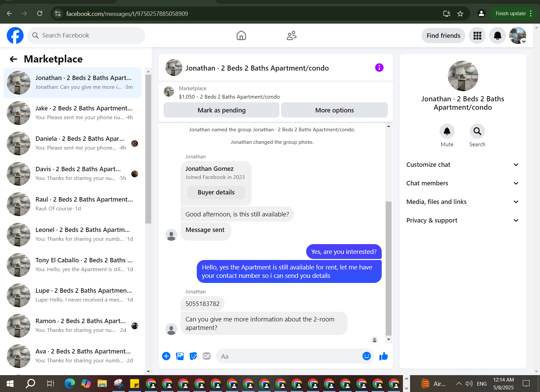Open File Explorer from taskbar
The width and height of the screenshot is (540, 392).
[x=102, y=384]
